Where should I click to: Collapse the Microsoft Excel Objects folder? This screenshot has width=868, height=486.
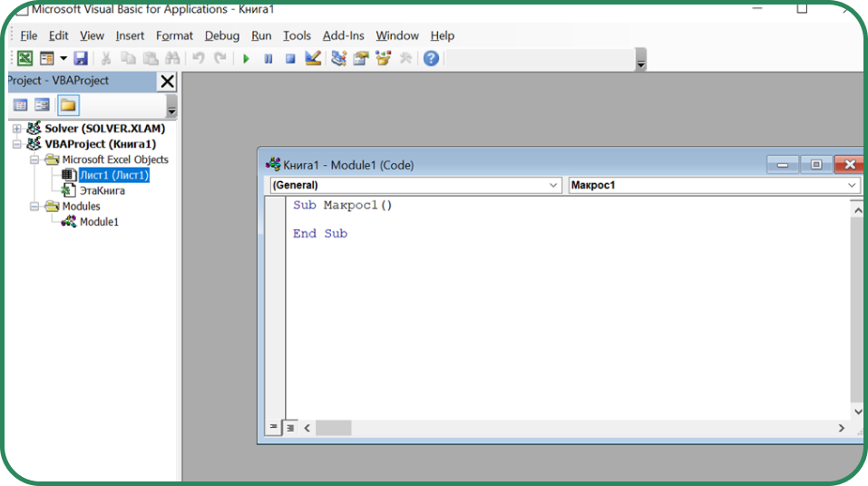pyautogui.click(x=34, y=160)
